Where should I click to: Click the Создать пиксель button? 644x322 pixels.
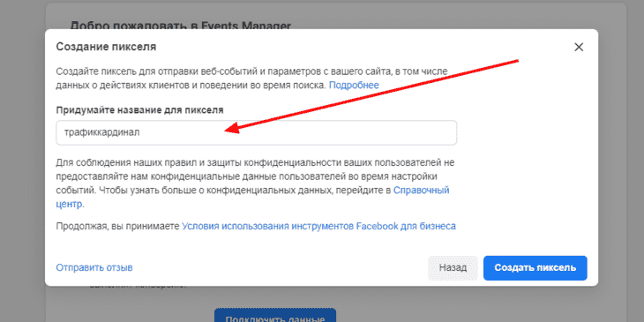point(535,268)
